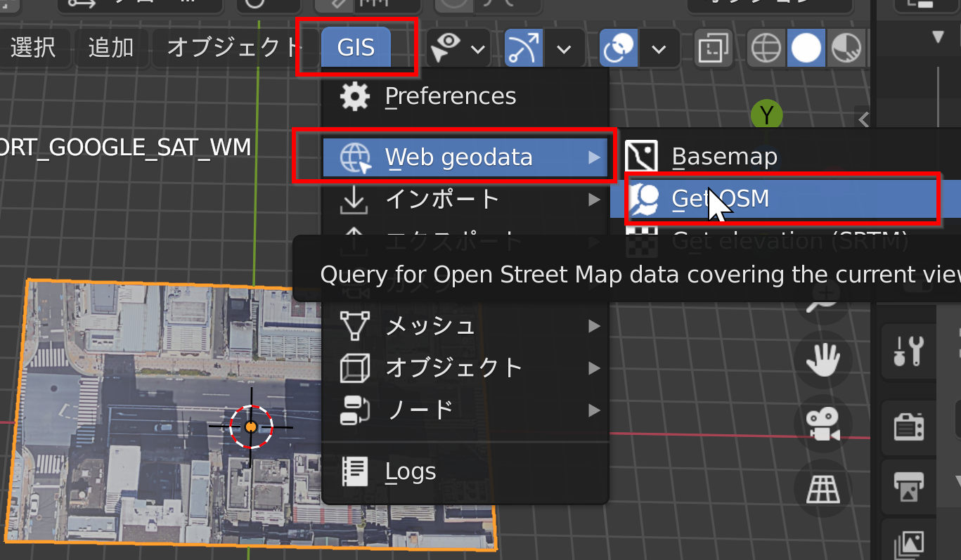Click Y axis on navigation gizmo
Viewport: 961px width, 560px height.
coord(767,114)
